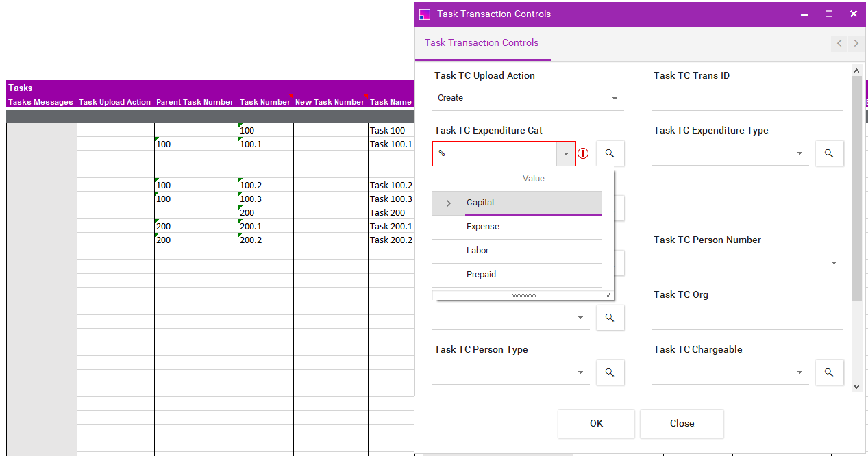Search Task TC Person Type values
Screen dimensions: 868x456
click(x=610, y=372)
